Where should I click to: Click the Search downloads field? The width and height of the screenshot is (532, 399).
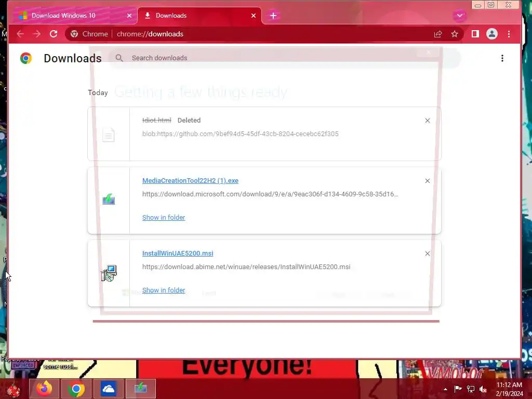[x=285, y=58]
